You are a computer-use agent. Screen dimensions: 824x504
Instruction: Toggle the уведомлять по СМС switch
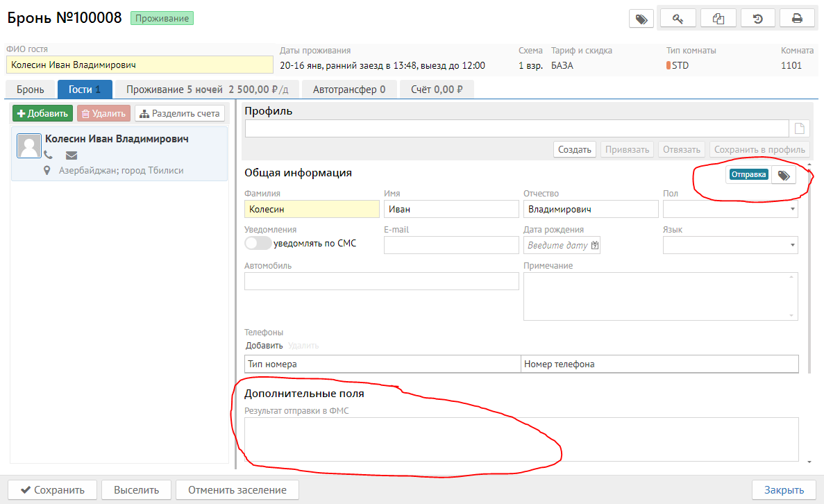tap(258, 244)
